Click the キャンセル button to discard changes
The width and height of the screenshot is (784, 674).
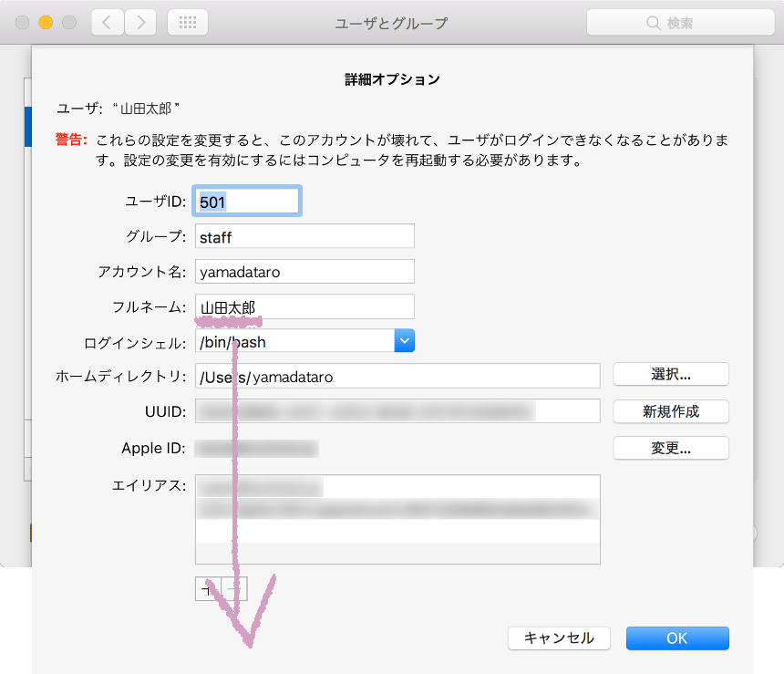click(x=559, y=638)
